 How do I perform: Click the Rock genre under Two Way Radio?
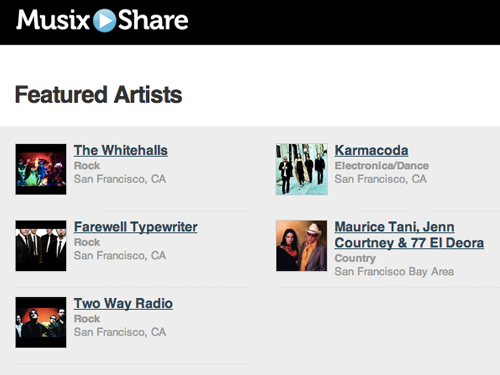pos(87,319)
